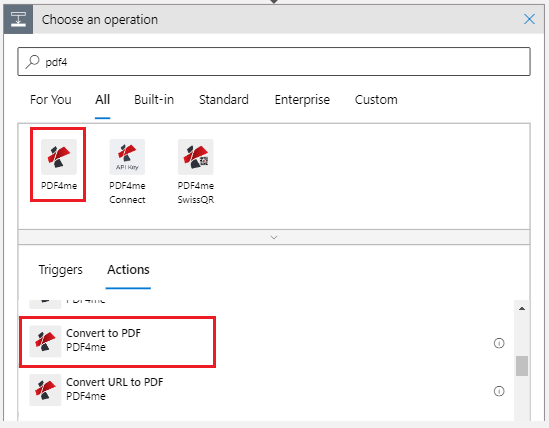Switch to the Custom tab
The image size is (549, 428).
376,100
